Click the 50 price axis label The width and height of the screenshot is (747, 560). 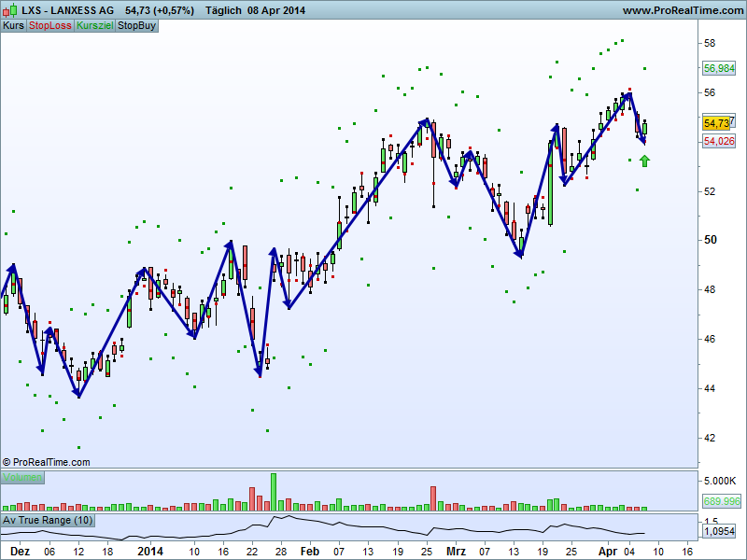(x=710, y=240)
